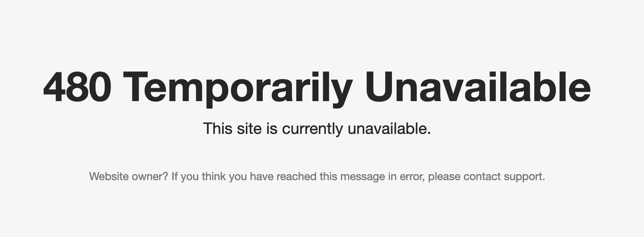Click the 480 error code number
This screenshot has height=237, width=644.
[x=77, y=87]
